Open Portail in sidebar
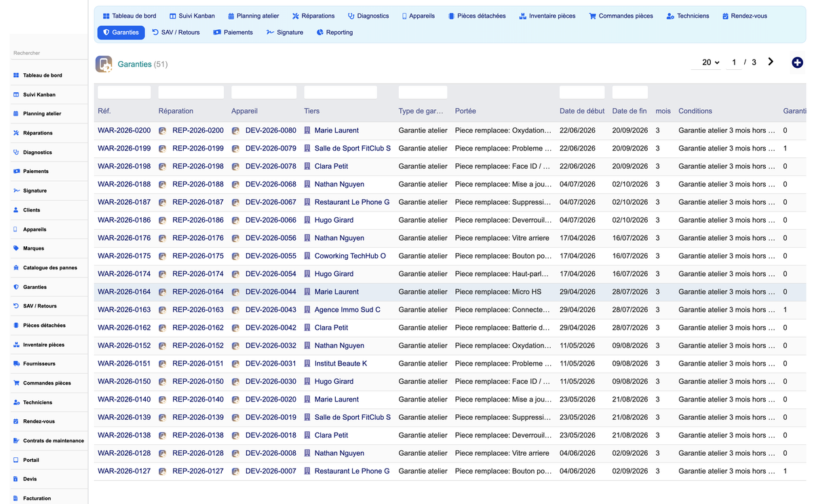Viewport: 814px width, 504px height. click(x=49, y=460)
